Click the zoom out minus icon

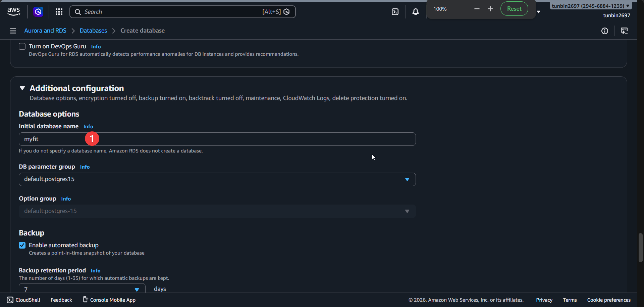click(x=477, y=9)
